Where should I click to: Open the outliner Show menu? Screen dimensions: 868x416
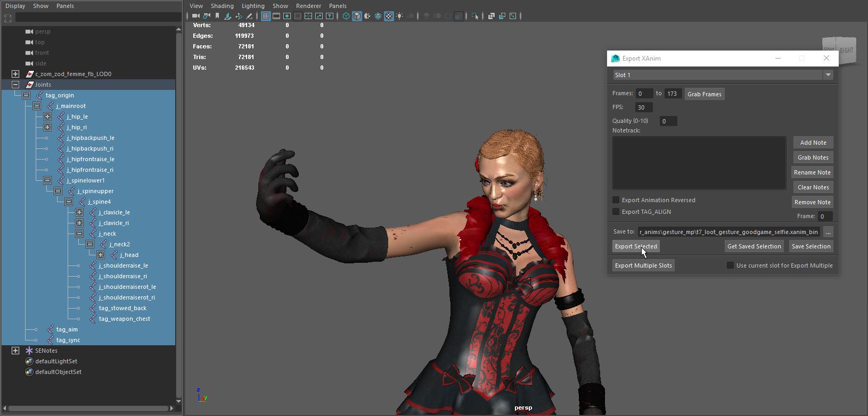point(40,6)
